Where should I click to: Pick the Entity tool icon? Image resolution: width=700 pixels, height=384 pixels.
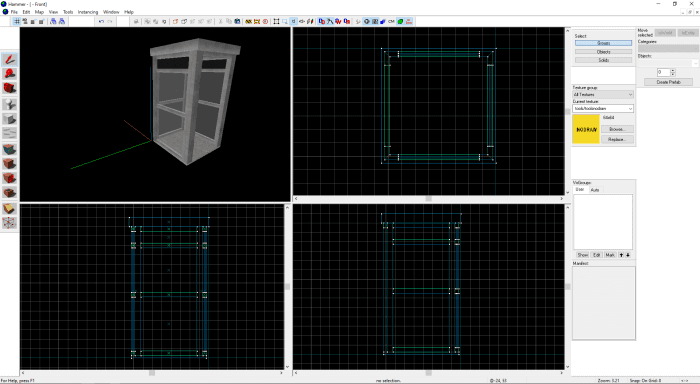coord(9,104)
